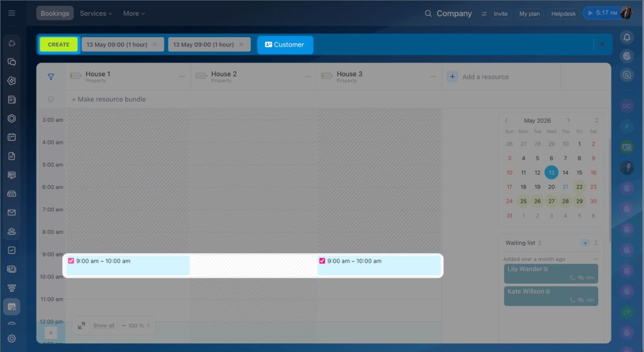The width and height of the screenshot is (644, 352).
Task: Click the Invite button
Action: [x=500, y=13]
